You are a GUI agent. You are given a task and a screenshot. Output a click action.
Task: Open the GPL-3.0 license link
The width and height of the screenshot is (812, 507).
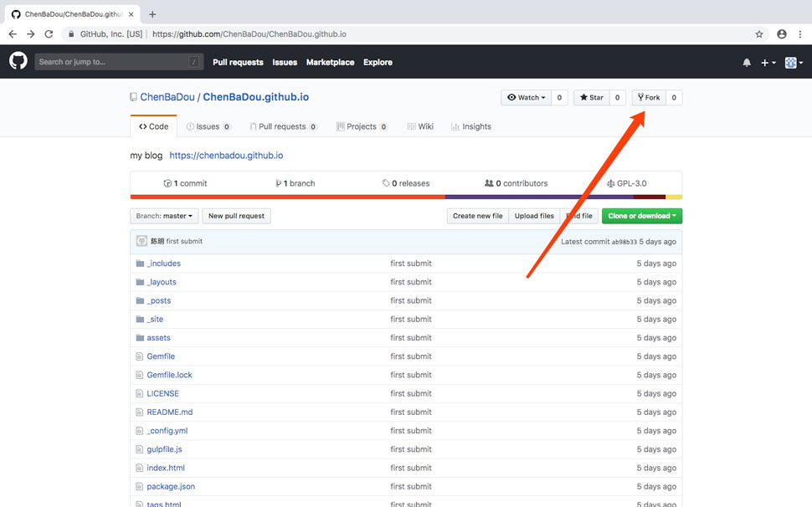pos(627,183)
